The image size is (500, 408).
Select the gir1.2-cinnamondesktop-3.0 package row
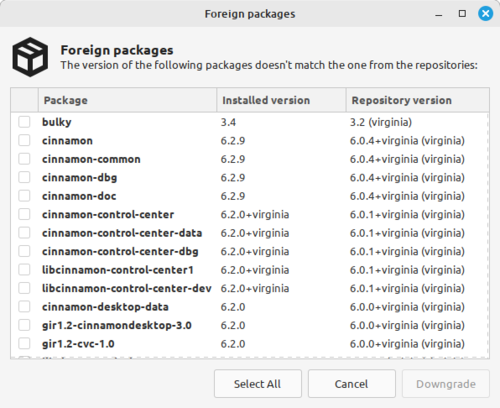[250, 325]
